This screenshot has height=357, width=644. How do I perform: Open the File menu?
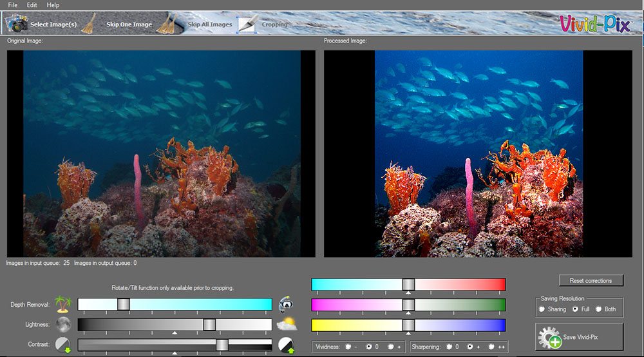tap(13, 5)
